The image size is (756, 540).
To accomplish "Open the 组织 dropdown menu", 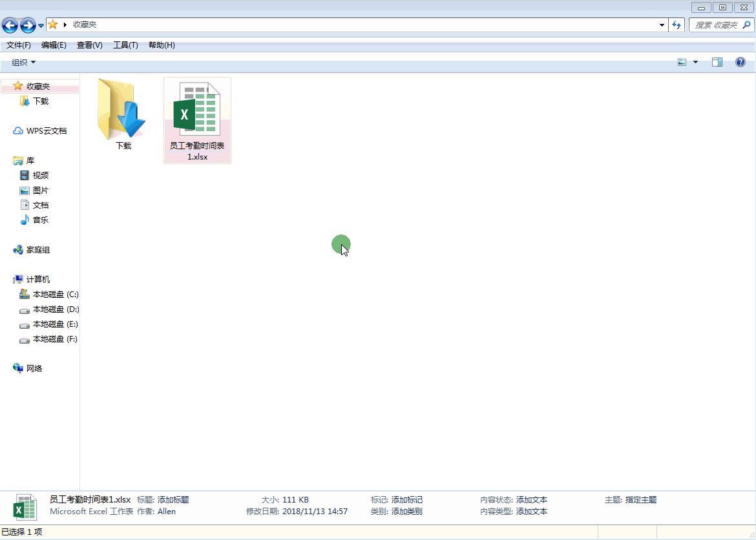I will click(x=24, y=62).
